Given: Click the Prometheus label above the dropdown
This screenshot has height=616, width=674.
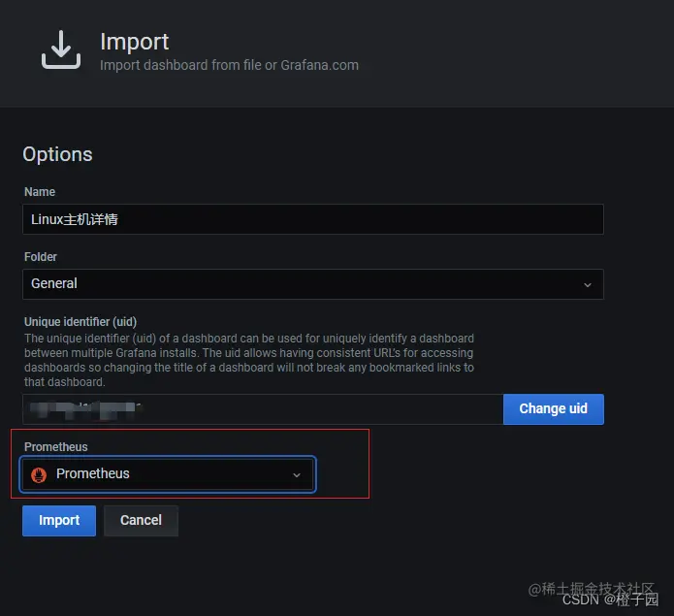Looking at the screenshot, I should click(56, 446).
